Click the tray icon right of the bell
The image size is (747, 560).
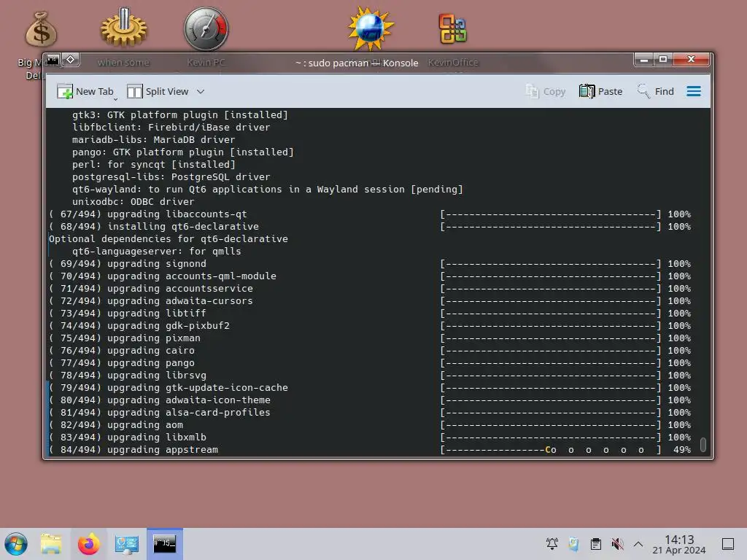pyautogui.click(x=573, y=544)
